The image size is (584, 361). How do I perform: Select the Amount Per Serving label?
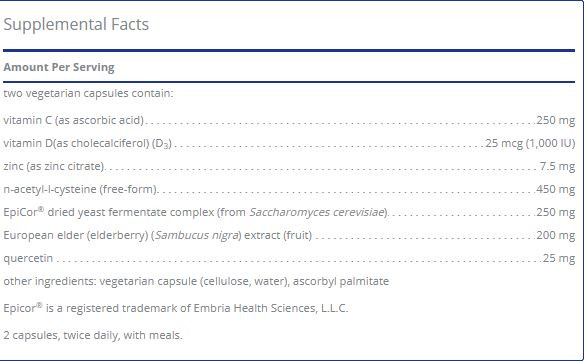59,67
